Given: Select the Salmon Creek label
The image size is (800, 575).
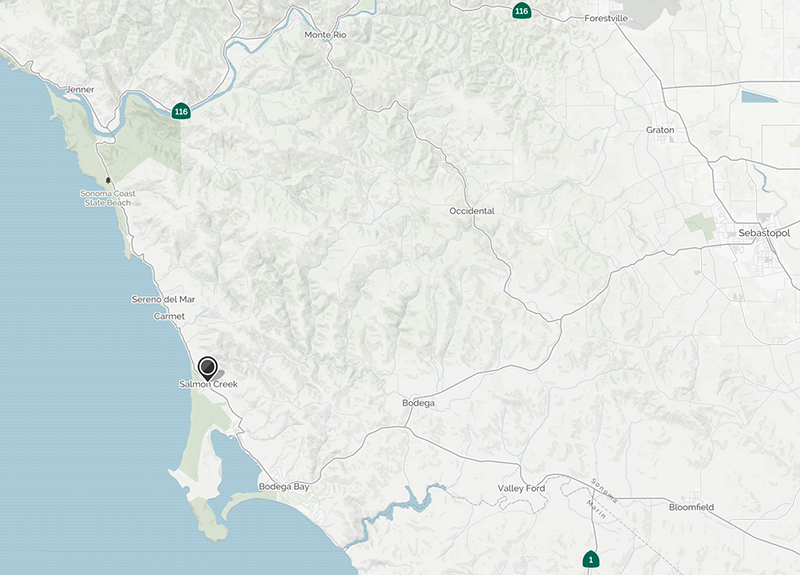Looking at the screenshot, I should tap(208, 384).
